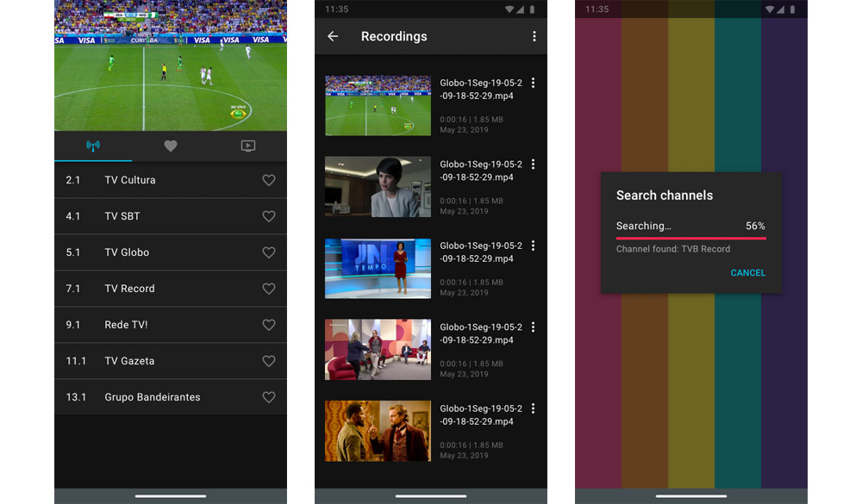Tap the home gesture bar on the search screen
Screen dimensions: 862x504
coord(691,496)
